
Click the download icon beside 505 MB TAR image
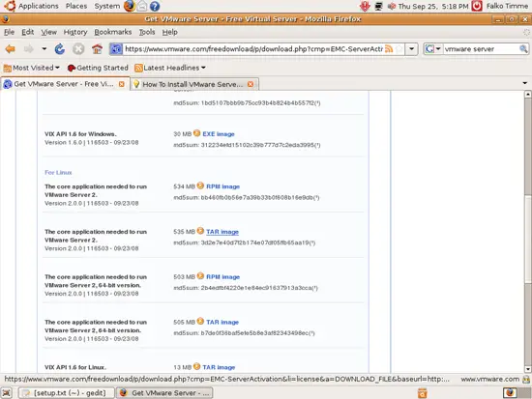200,321
